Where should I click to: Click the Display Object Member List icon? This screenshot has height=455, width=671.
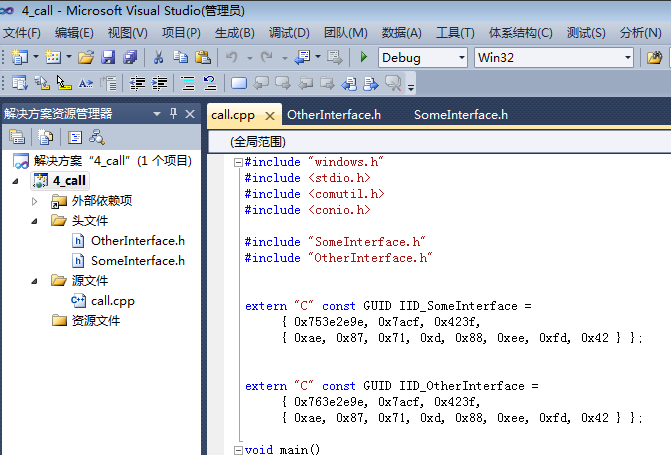pyautogui.click(x=19, y=83)
